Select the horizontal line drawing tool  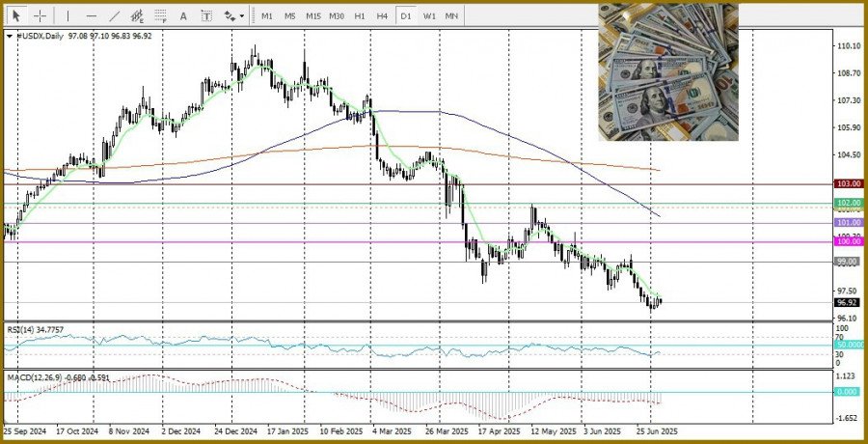(x=91, y=16)
